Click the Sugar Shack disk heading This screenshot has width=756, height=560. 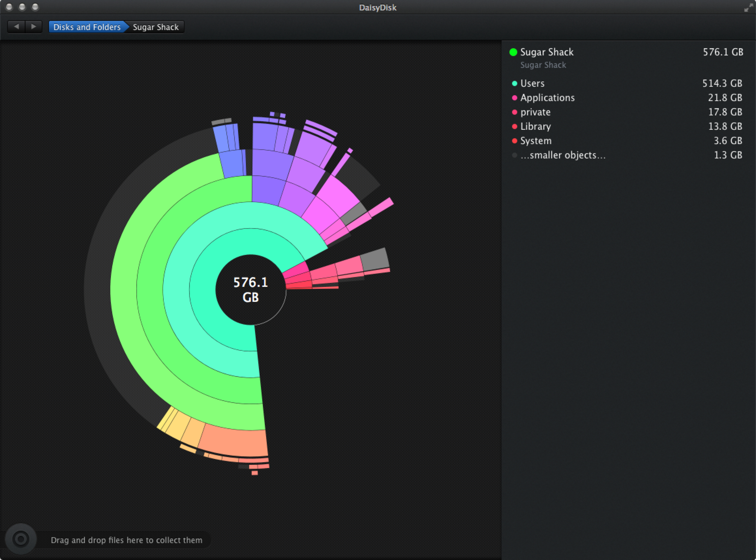[547, 52]
